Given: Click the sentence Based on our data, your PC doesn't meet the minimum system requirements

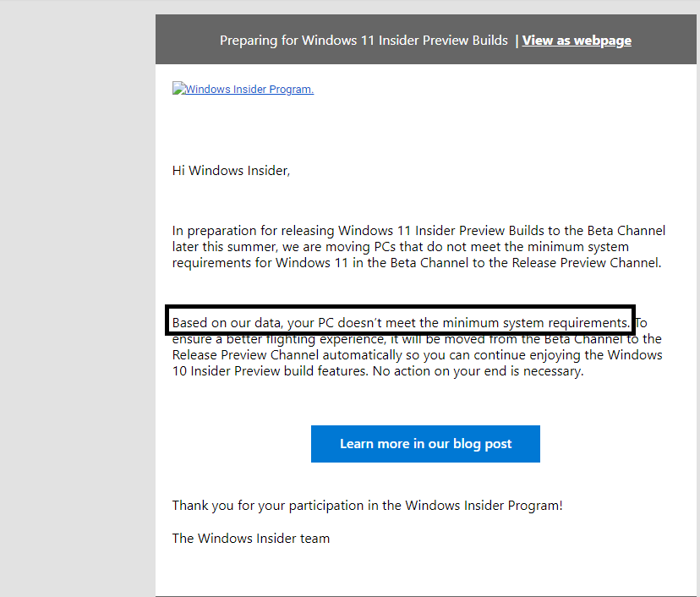Looking at the screenshot, I should coord(401,323).
